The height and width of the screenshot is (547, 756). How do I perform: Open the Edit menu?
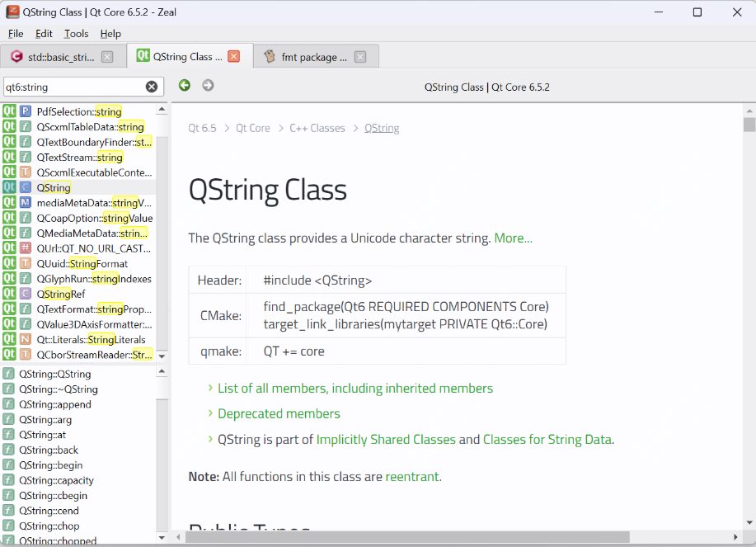[44, 34]
